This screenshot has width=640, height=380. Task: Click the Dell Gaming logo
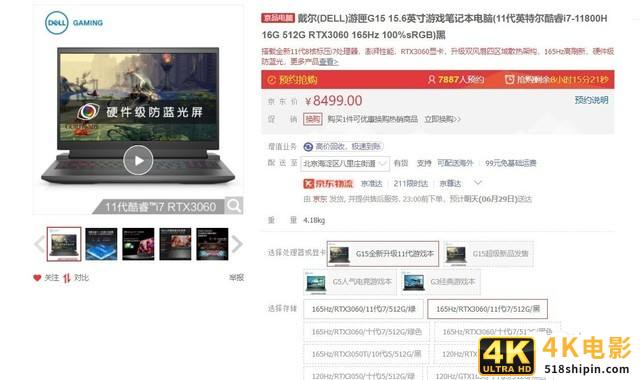pos(74,23)
